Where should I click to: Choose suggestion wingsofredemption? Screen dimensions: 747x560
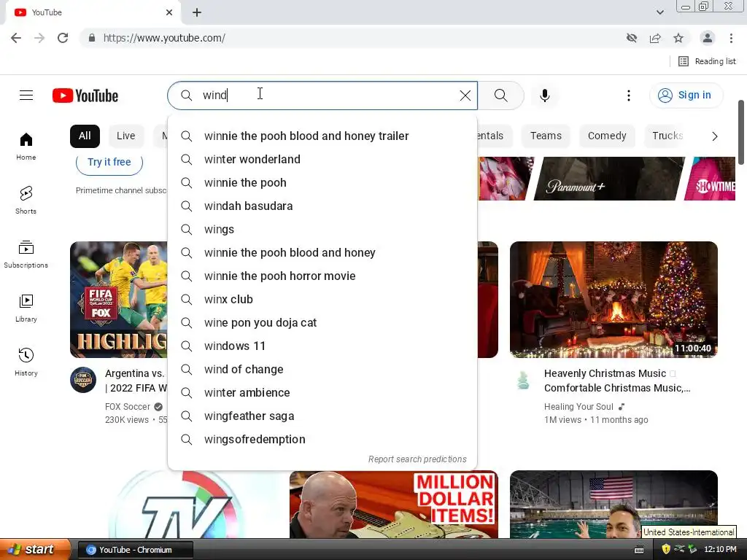click(x=322, y=440)
